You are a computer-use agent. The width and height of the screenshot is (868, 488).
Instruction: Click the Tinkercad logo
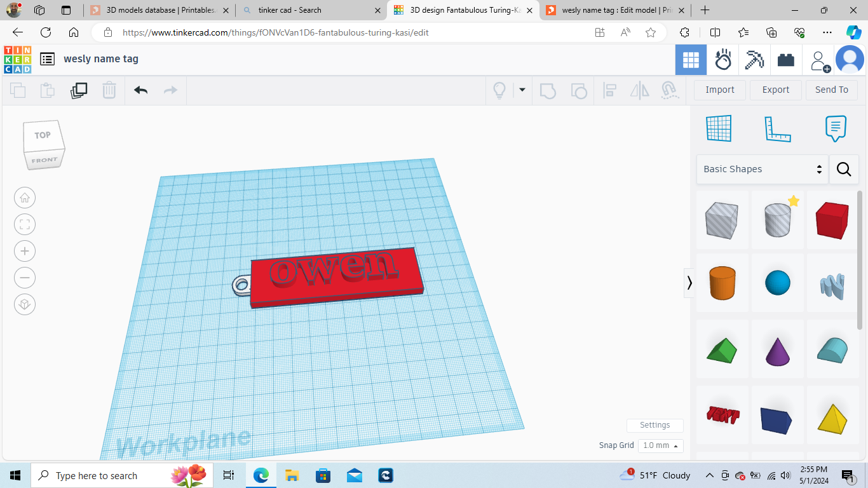click(x=17, y=59)
